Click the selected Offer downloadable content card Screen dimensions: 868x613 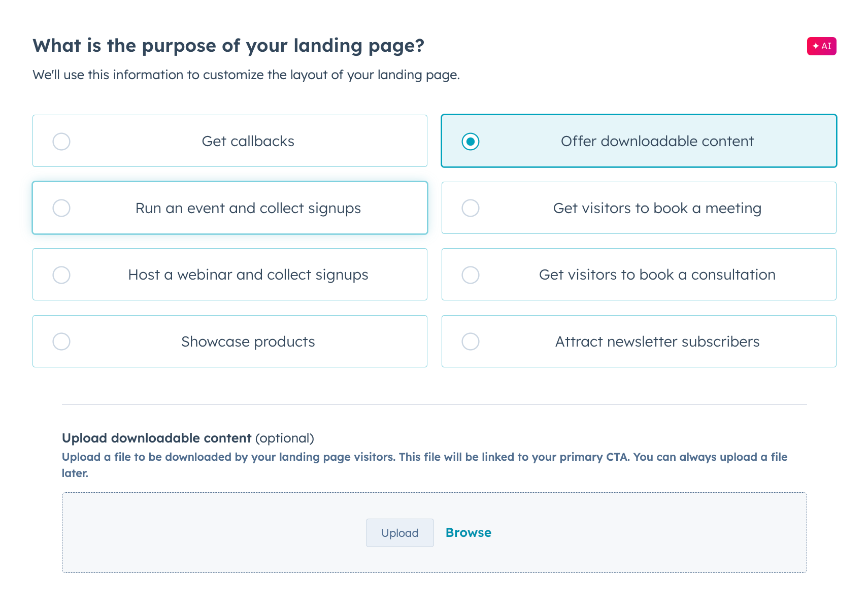(639, 141)
